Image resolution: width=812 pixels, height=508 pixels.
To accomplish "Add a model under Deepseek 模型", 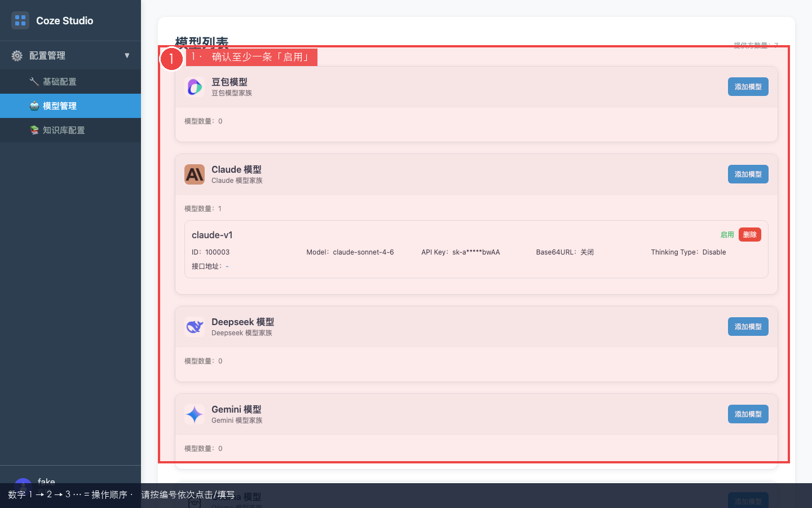I will point(748,327).
